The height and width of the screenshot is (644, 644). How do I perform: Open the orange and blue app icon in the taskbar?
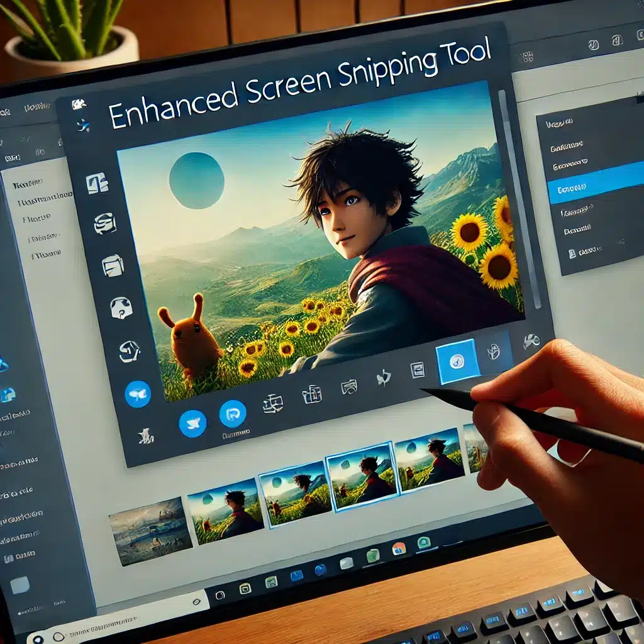coord(399,548)
